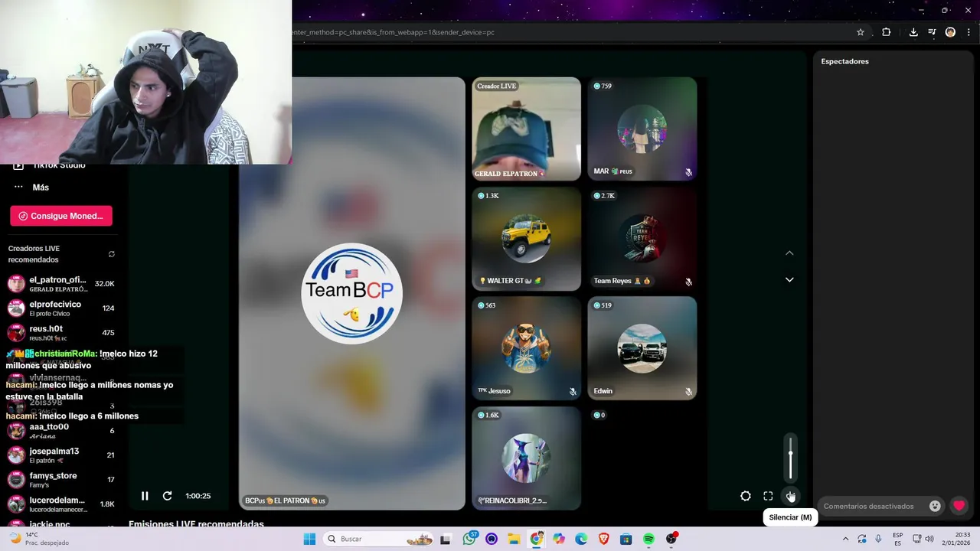Open famys_store recommended live creator
980x551 pixels.
coord(61,480)
